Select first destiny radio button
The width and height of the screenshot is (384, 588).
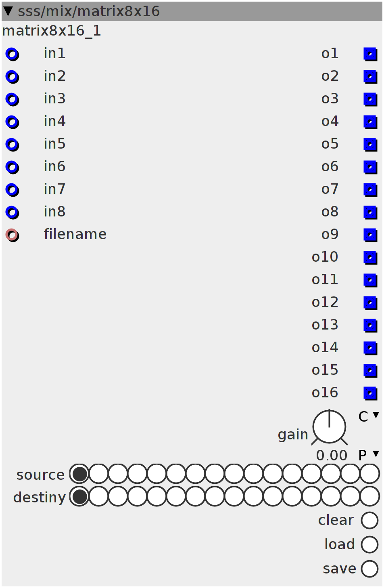click(79, 496)
